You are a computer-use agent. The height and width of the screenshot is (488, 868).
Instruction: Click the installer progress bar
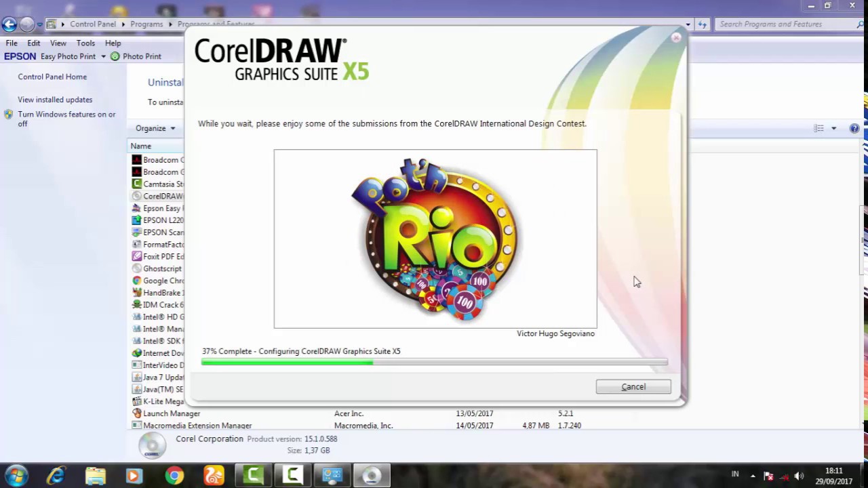click(435, 363)
